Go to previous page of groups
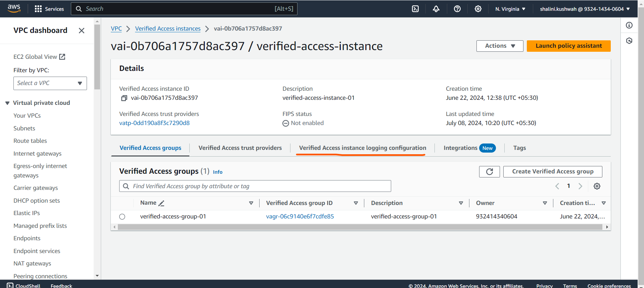The height and width of the screenshot is (288, 644). [x=557, y=186]
